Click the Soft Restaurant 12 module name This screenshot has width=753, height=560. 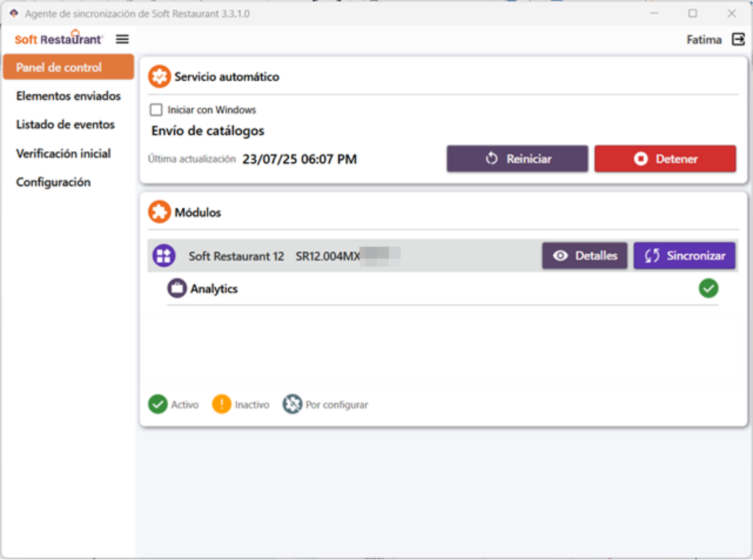(x=236, y=256)
